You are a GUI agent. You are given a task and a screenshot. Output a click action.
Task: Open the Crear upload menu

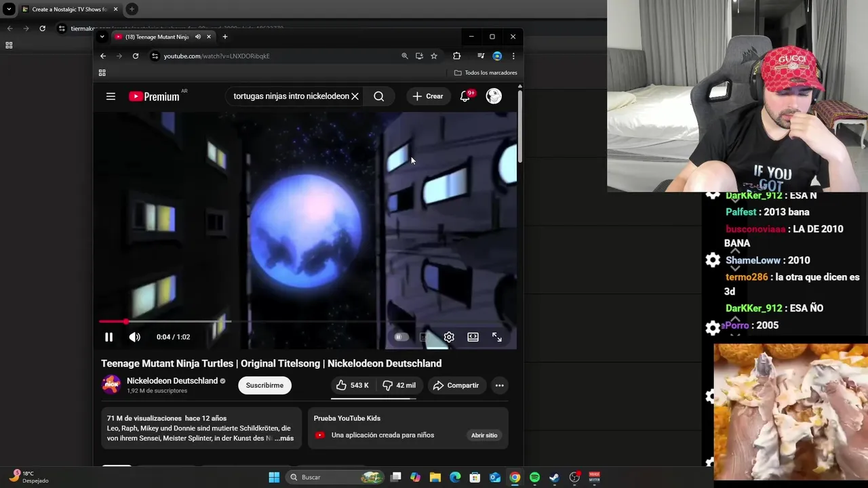pos(428,96)
